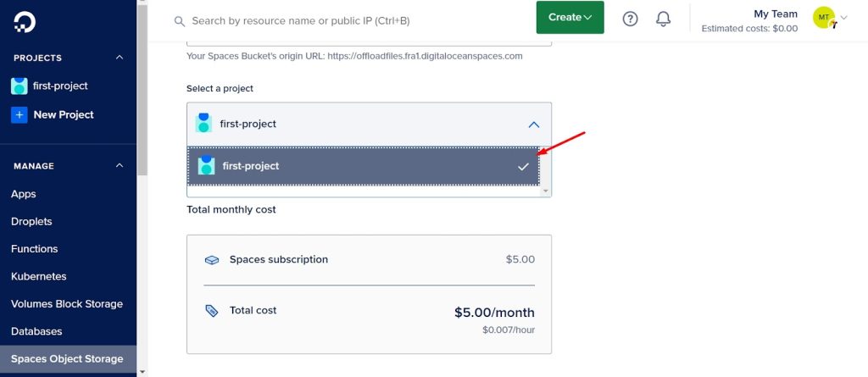Click the Spaces subscription box icon
The height and width of the screenshot is (377, 868).
pyautogui.click(x=212, y=259)
